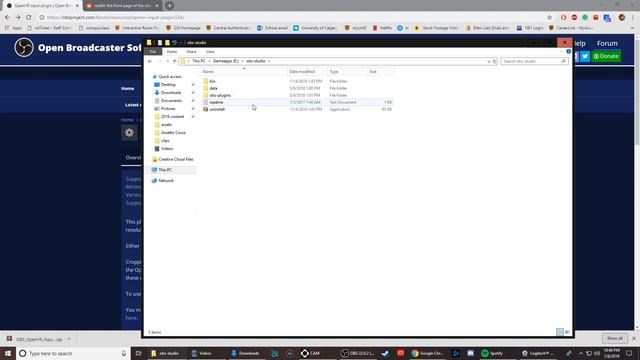Click the gear icon on OBS page
640x360 pixels.
point(129,133)
